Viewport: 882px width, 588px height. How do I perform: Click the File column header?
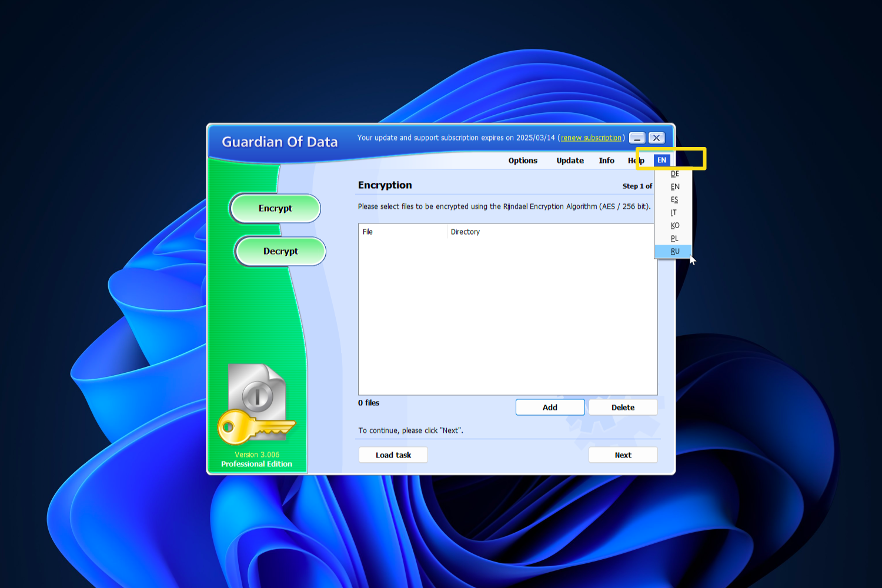click(403, 232)
